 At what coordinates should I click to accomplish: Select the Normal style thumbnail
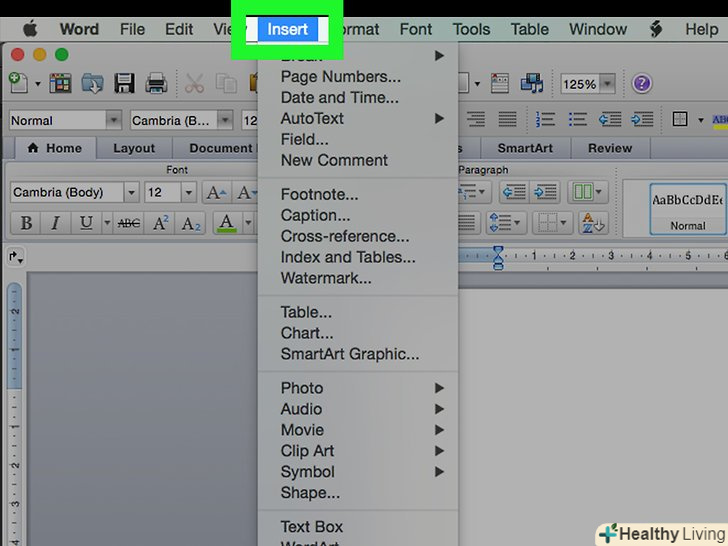pos(688,209)
